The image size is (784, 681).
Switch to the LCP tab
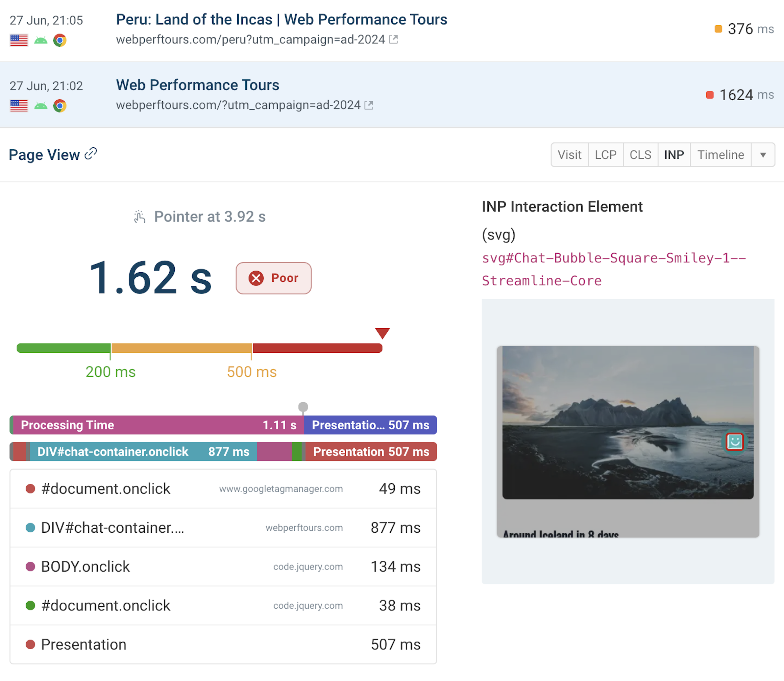click(605, 155)
